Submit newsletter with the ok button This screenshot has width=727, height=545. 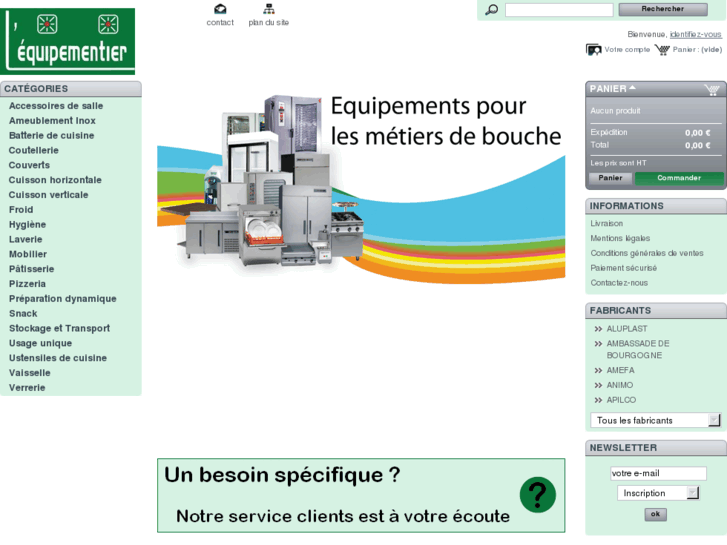click(656, 514)
